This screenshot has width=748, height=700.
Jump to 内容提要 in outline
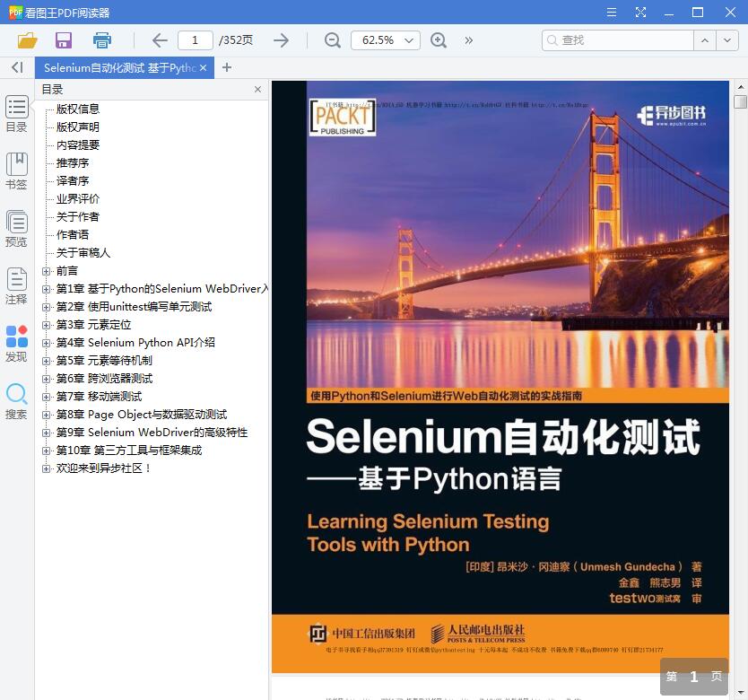[x=78, y=144]
